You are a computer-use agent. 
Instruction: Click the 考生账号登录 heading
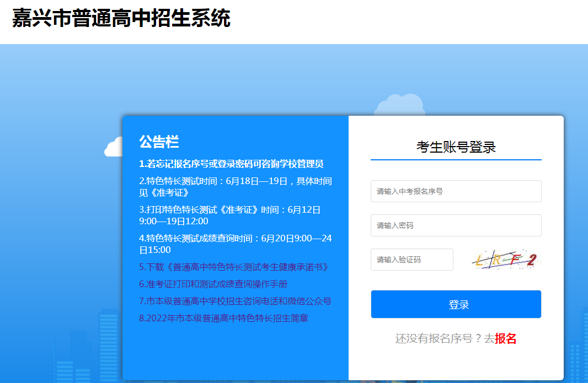(456, 147)
